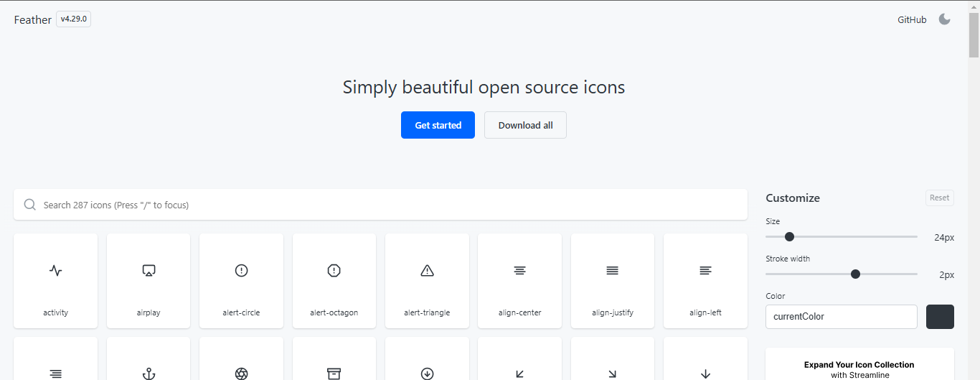Choose the alert-circle icon
The image size is (980, 380).
point(241,281)
